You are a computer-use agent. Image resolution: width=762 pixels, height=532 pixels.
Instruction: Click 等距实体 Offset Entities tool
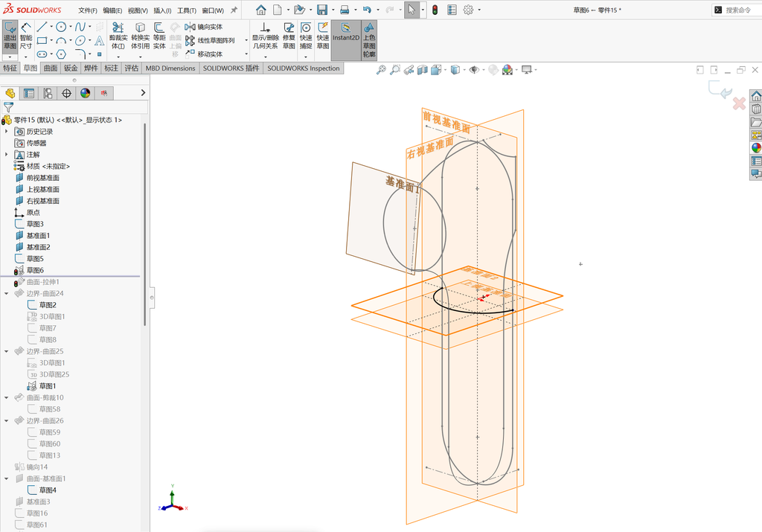159,36
